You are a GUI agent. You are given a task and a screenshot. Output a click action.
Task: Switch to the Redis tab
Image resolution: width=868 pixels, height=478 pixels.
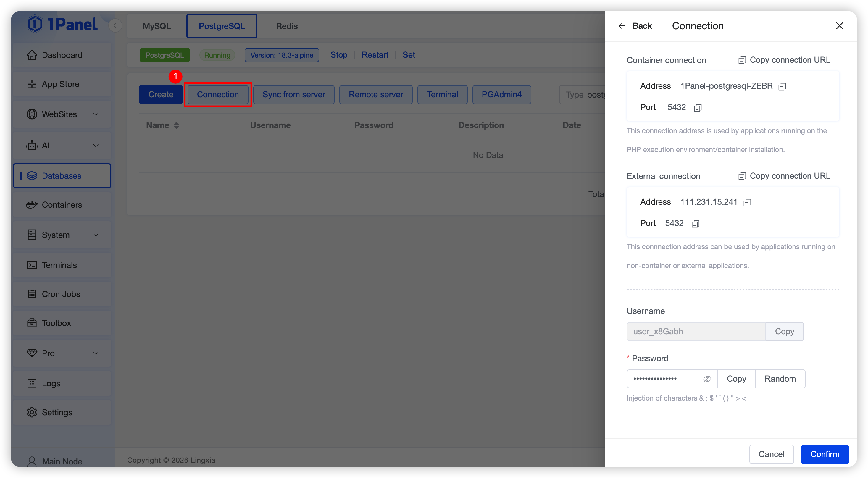(x=287, y=26)
